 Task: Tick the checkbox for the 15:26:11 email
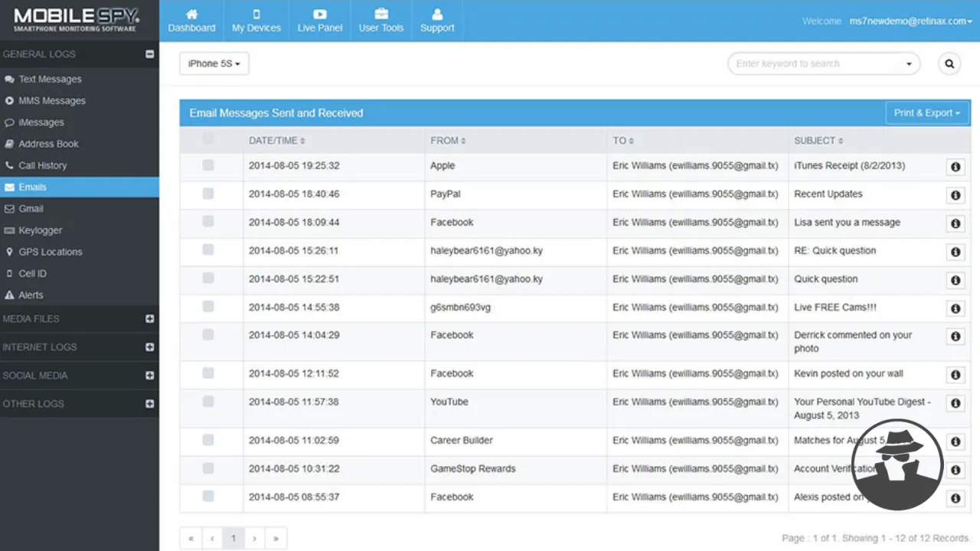208,250
